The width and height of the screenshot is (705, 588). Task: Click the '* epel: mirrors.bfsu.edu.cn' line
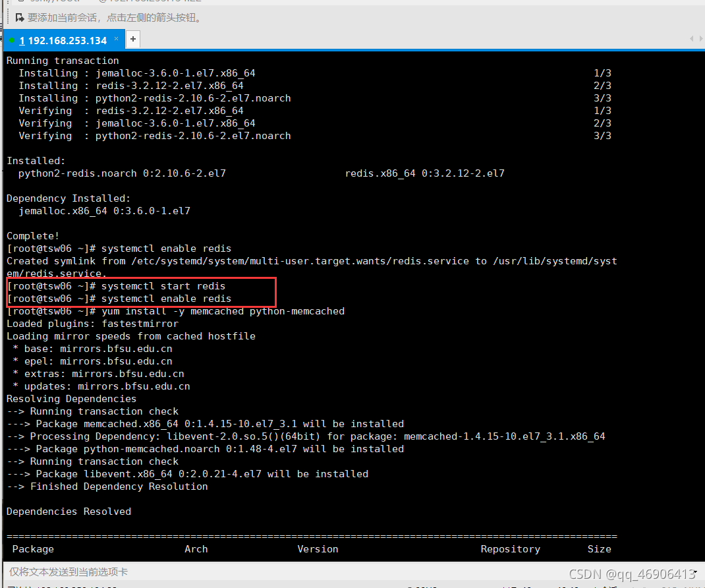point(92,361)
